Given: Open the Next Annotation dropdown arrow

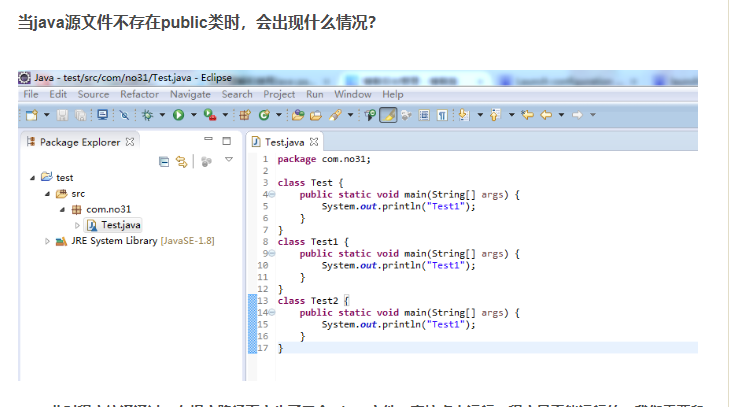Looking at the screenshot, I should click(x=480, y=115).
